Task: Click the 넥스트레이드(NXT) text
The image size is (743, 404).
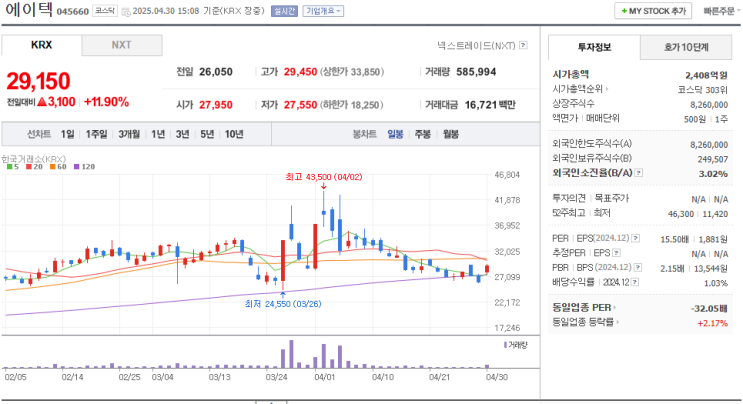Action: point(476,45)
